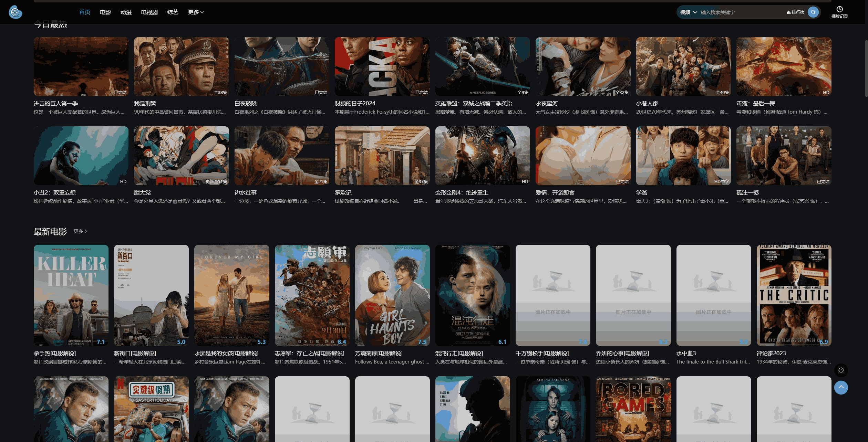Open 英雄联盟：双城之战第二季 poster
The width and height of the screenshot is (868, 442).
point(483,66)
